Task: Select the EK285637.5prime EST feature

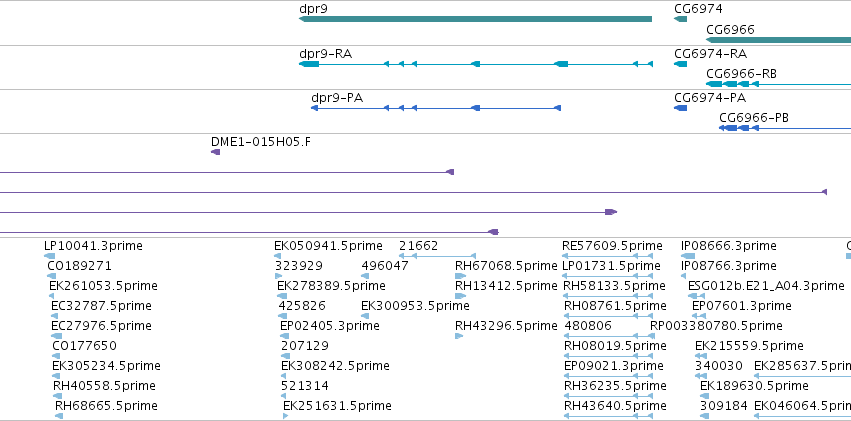Action: (x=803, y=376)
